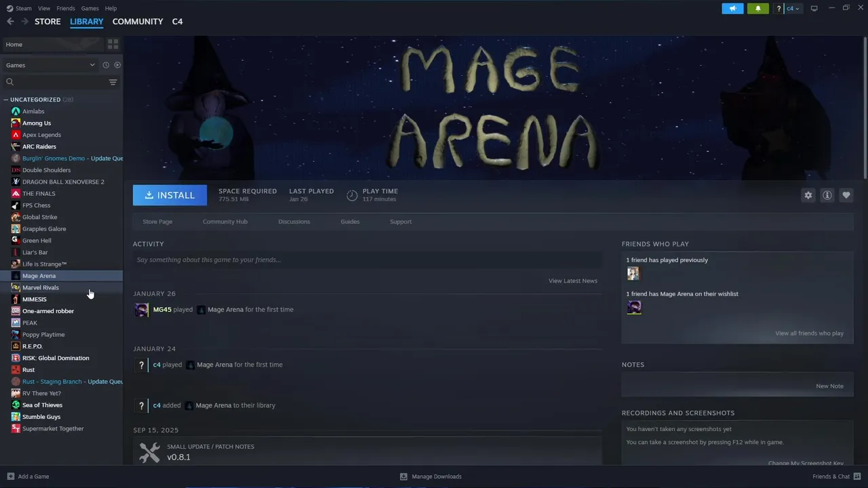Image resolution: width=868 pixels, height=488 pixels.
Task: Open the announcements megaphone icon
Action: coord(732,8)
